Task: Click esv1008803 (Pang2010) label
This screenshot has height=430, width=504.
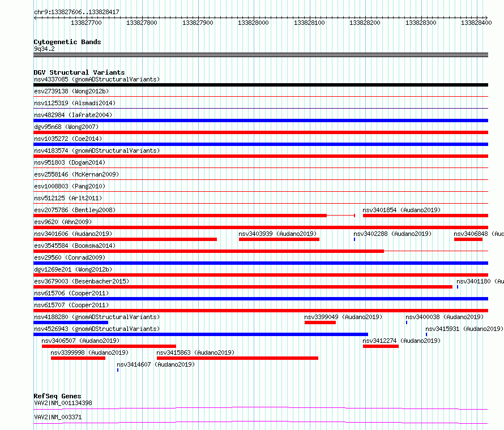Action: (70, 186)
